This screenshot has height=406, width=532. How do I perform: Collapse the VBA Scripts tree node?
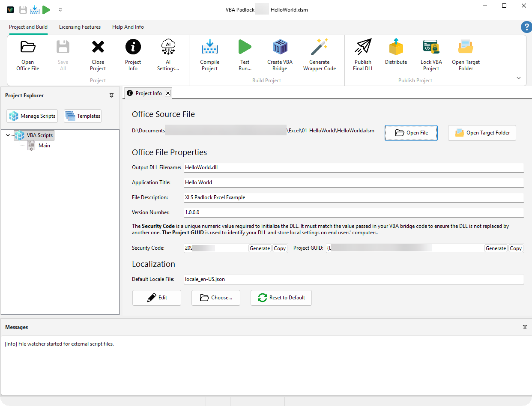pyautogui.click(x=8, y=135)
